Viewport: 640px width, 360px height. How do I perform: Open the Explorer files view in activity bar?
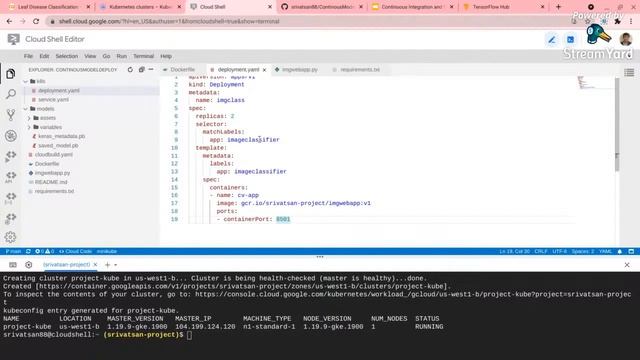tap(11, 74)
